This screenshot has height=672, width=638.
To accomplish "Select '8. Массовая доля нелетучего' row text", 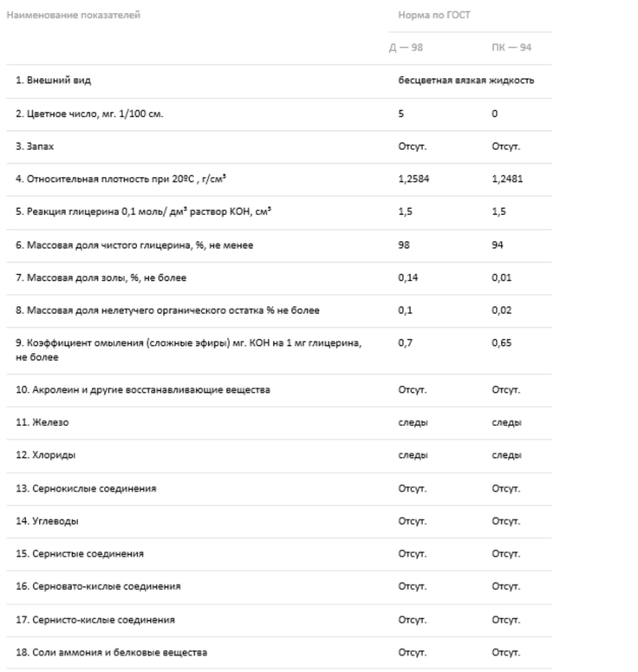I will [167, 310].
